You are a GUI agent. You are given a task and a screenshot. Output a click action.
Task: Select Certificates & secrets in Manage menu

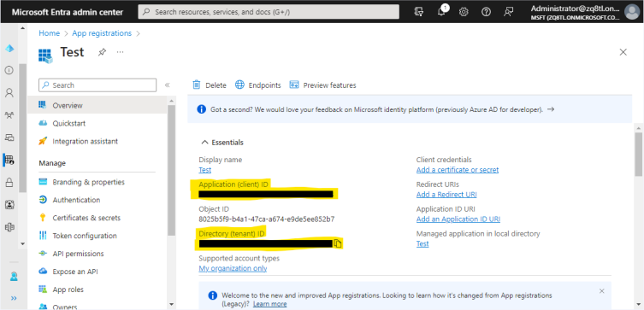pos(86,218)
